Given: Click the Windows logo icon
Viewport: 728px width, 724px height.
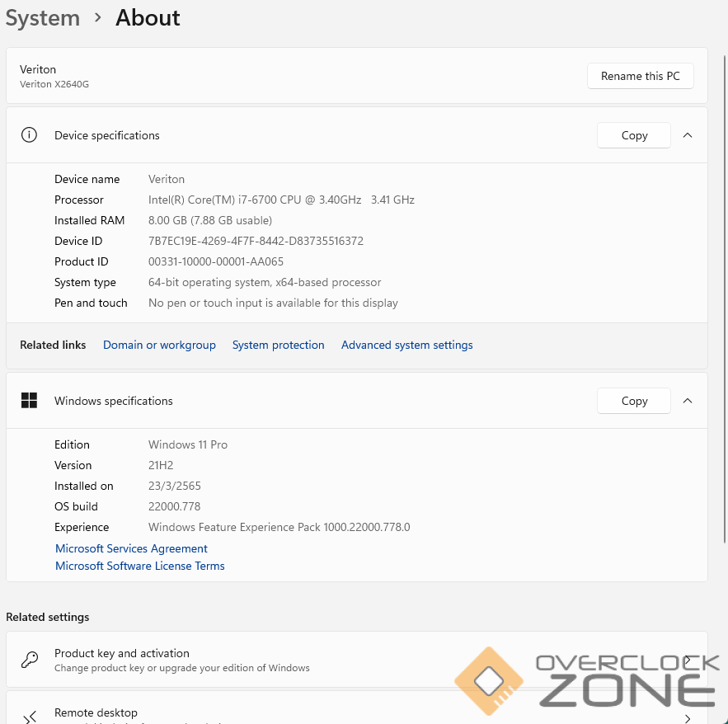Looking at the screenshot, I should 29,401.
